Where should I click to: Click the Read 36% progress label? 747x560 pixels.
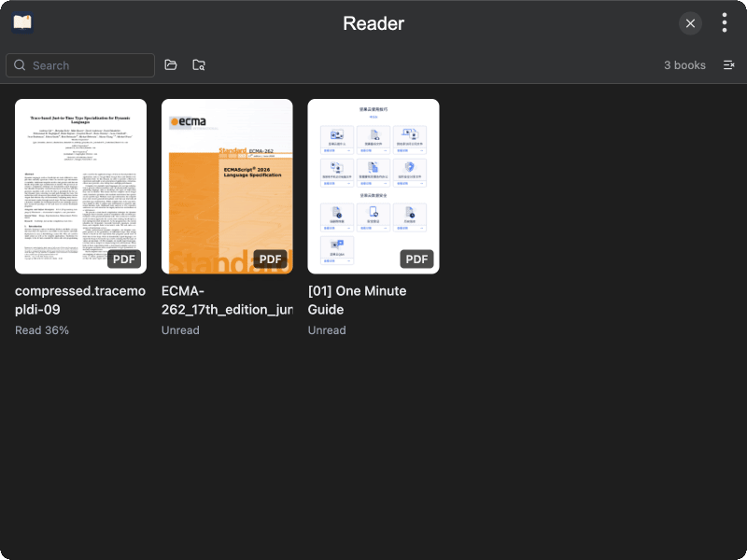click(42, 330)
